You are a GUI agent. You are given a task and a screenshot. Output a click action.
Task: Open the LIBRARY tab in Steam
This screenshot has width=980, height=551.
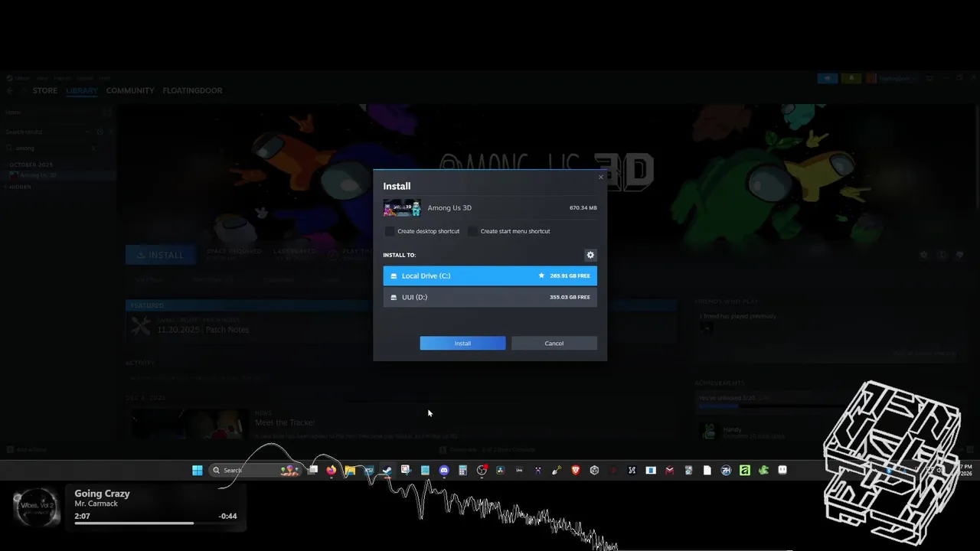pos(81,90)
